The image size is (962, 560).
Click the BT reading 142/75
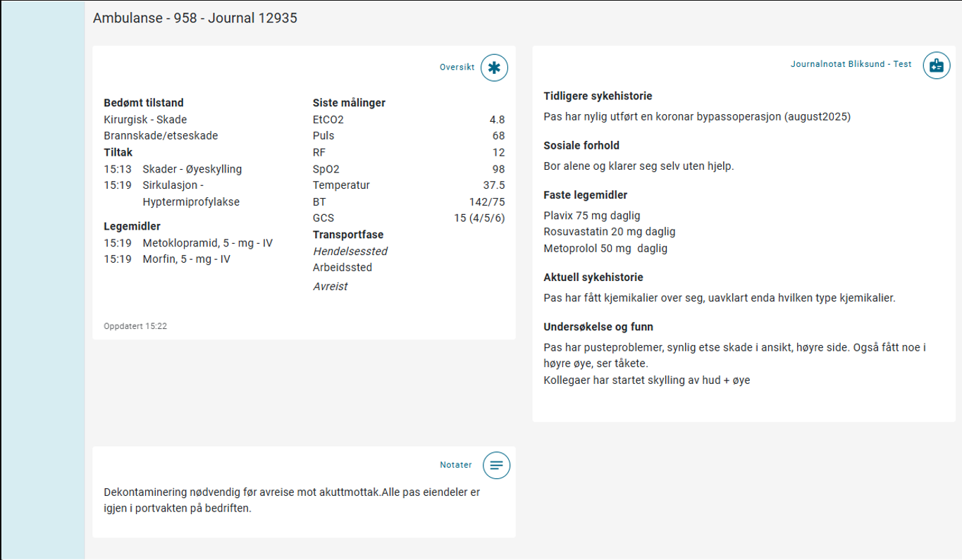[x=487, y=202]
